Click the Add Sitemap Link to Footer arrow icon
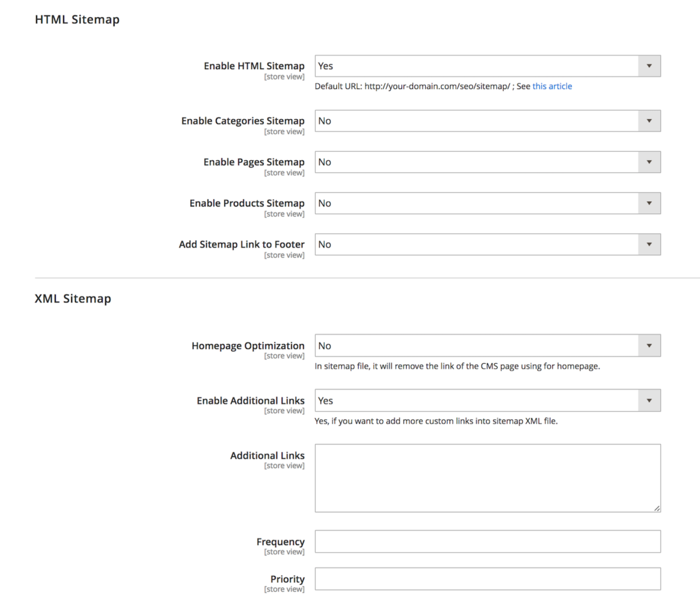The image size is (700, 604). (x=649, y=244)
